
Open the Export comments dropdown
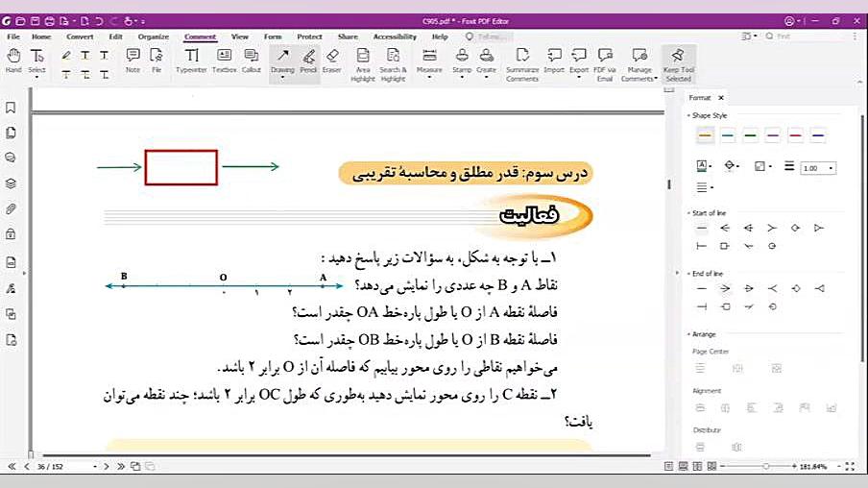[578, 77]
